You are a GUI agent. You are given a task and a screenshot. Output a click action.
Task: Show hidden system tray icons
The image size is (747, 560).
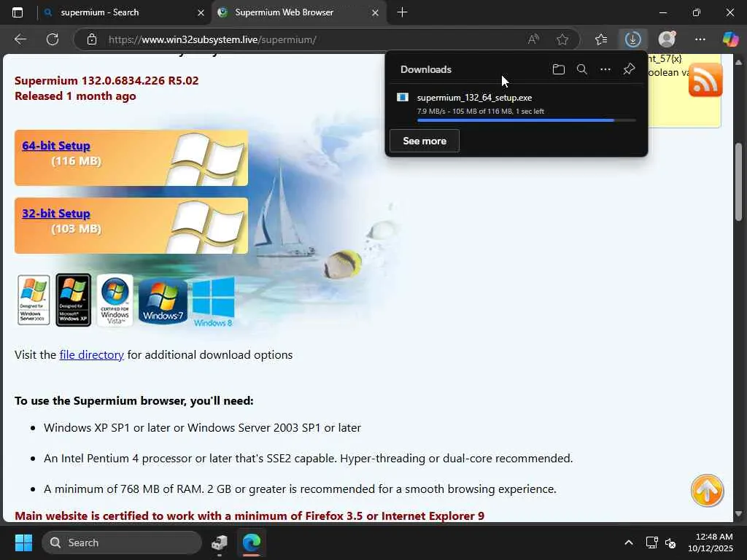[x=629, y=542]
